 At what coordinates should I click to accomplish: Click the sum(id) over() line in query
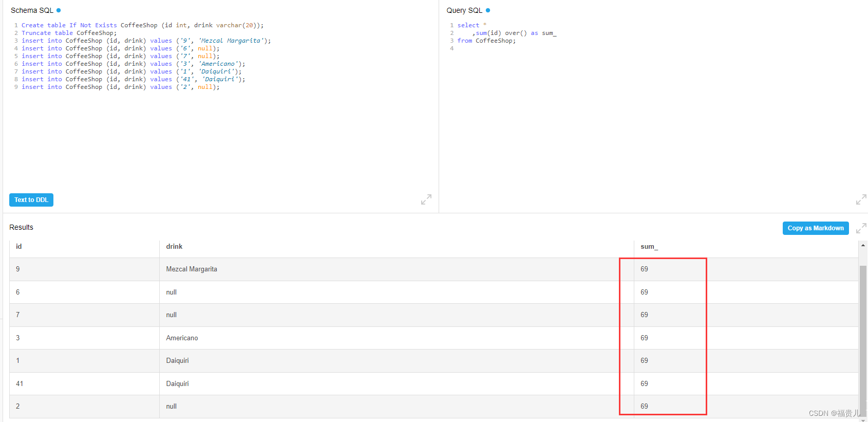(515, 33)
